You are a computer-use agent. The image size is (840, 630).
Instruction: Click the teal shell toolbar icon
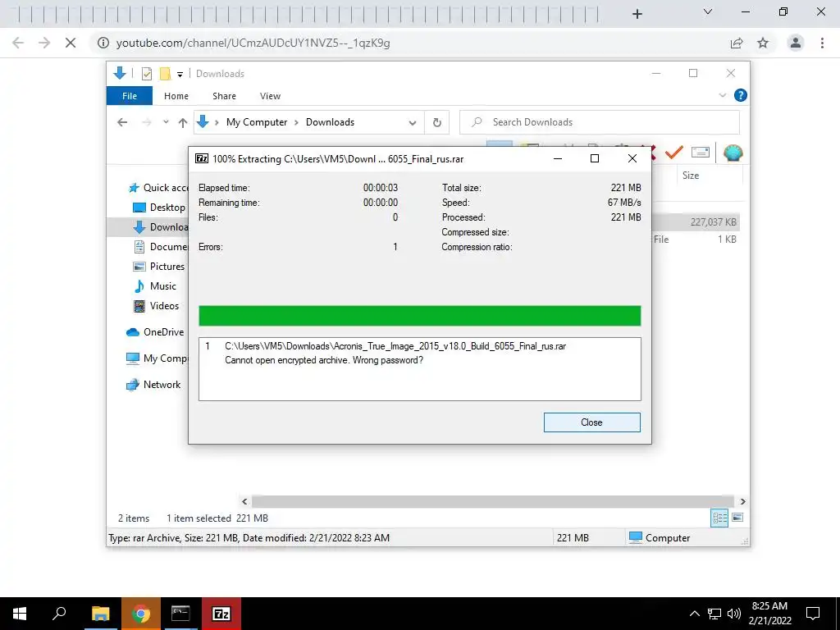coord(733,153)
